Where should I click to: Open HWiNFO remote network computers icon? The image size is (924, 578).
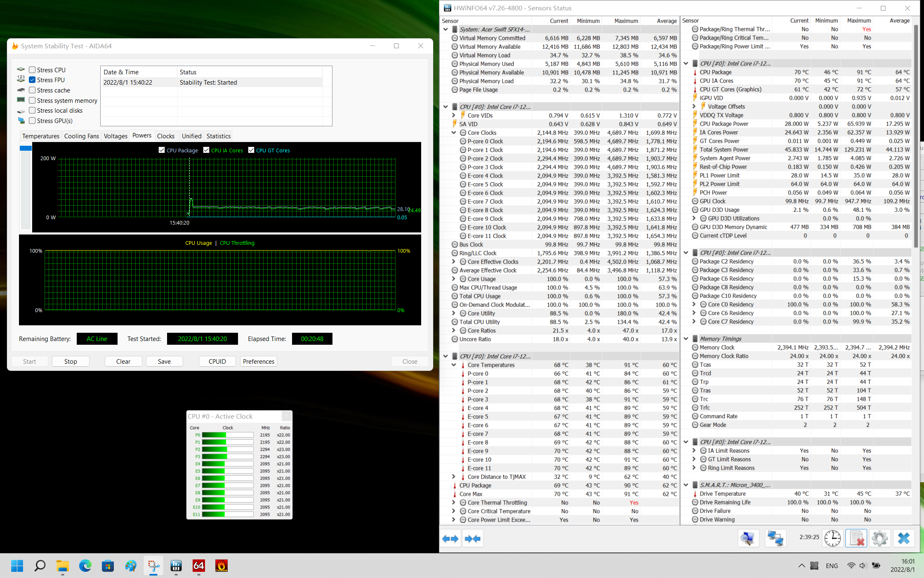click(x=775, y=538)
